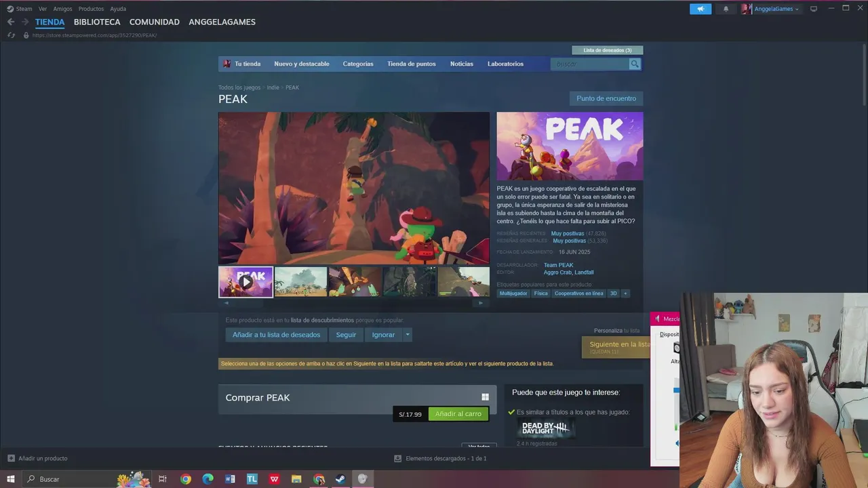Click the Ignorar button
The image size is (868, 488).
click(x=383, y=335)
